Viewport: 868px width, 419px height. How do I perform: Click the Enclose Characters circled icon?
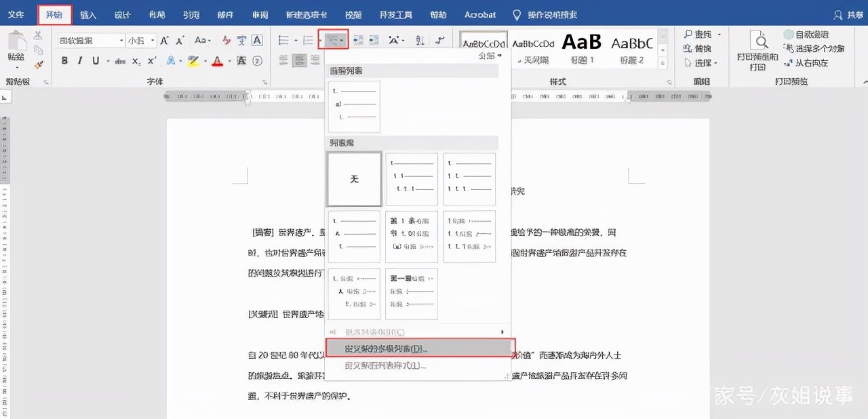(x=258, y=61)
